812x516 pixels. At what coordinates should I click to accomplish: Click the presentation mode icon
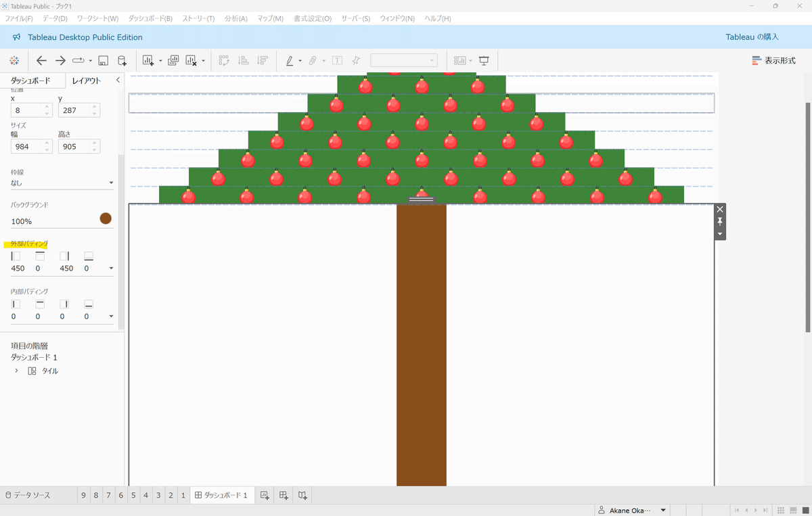484,61
